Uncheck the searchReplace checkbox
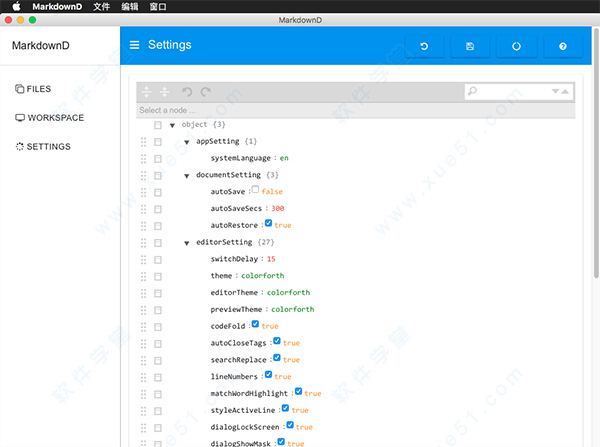Image resolution: width=600 pixels, height=447 pixels. pyautogui.click(x=277, y=358)
